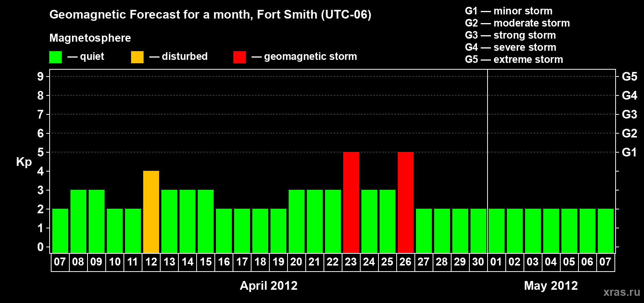Image resolution: width=644 pixels, height=303 pixels.
Task: Click the date label 26 on axis
Action: [x=405, y=262]
